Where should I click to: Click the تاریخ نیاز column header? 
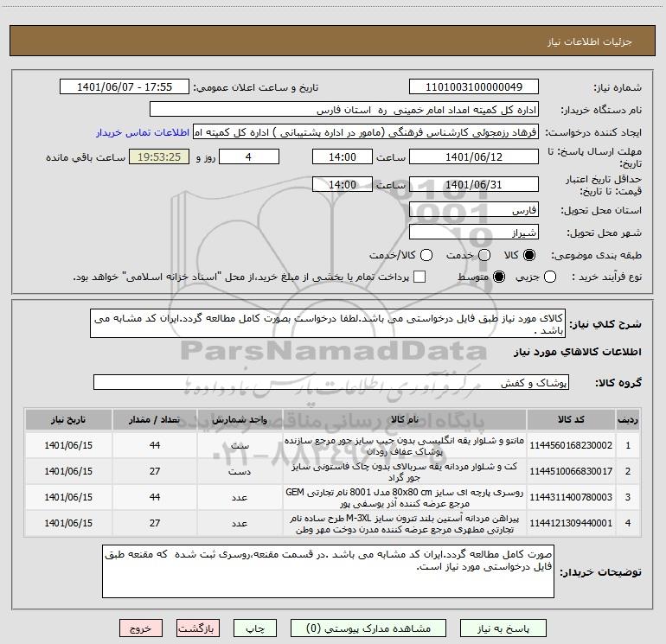68,419
